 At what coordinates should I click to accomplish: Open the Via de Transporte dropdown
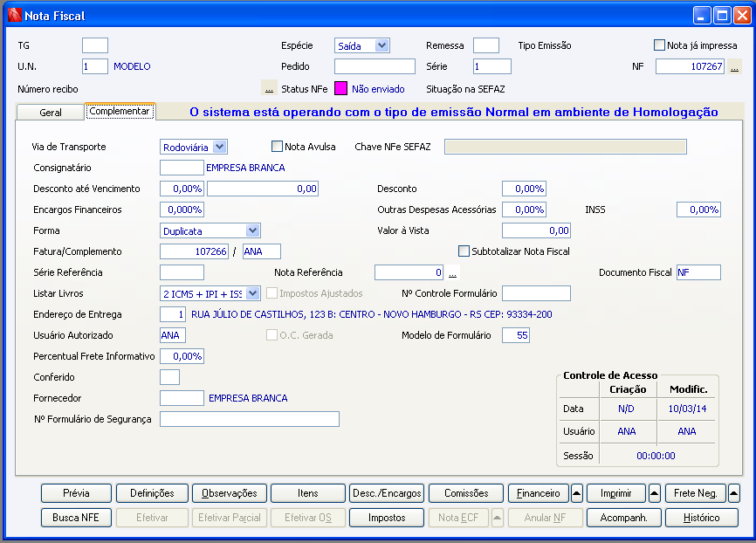click(x=220, y=147)
